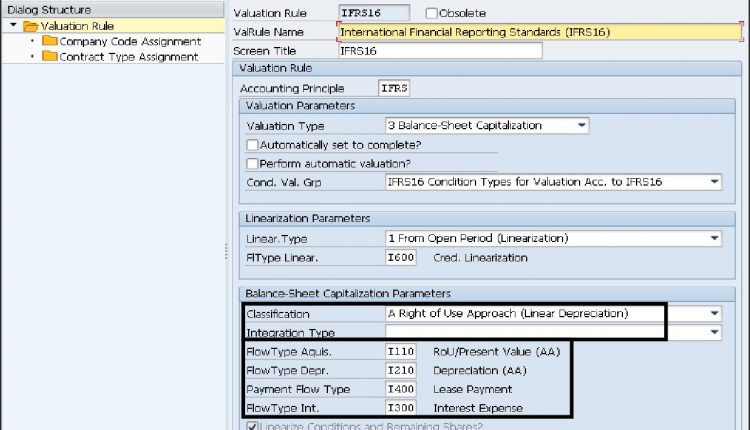The height and width of the screenshot is (430, 750).
Task: Click the panel splitter handle dots
Action: [x=226, y=251]
